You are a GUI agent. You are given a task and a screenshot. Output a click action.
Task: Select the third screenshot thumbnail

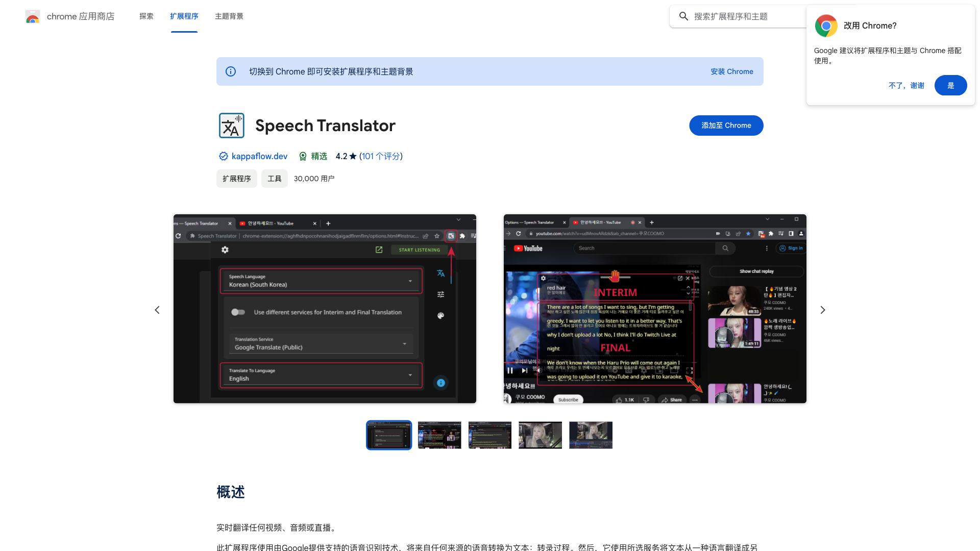pyautogui.click(x=489, y=435)
